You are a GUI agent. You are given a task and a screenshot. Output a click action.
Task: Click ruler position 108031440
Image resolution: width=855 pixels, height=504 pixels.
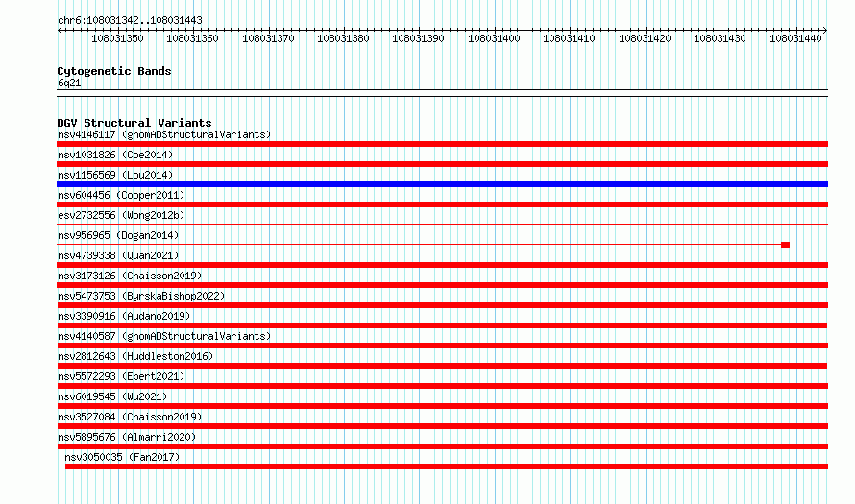795,38
